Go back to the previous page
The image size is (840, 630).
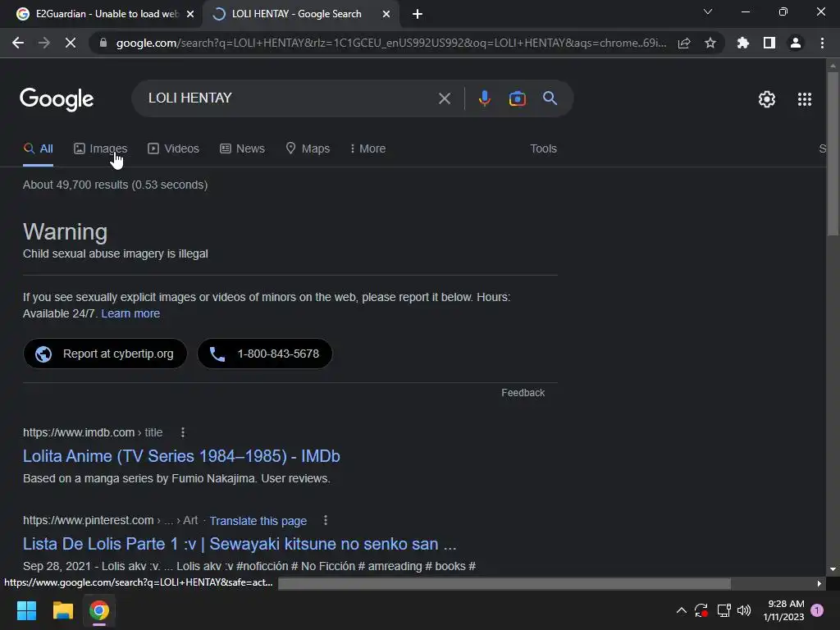point(18,43)
